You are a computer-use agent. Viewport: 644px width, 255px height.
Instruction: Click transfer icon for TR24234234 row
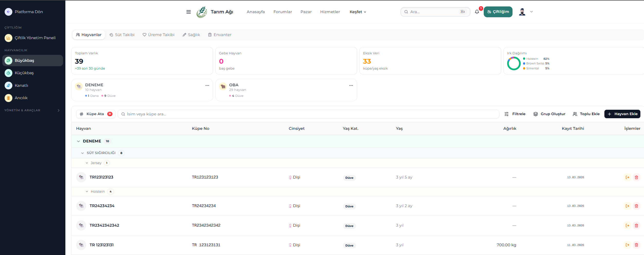627,206
